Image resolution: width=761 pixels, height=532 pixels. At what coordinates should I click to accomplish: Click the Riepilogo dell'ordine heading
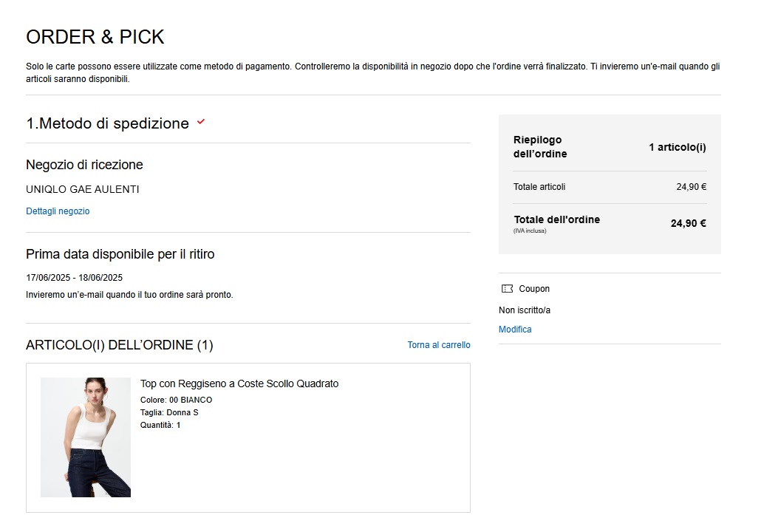(x=540, y=147)
